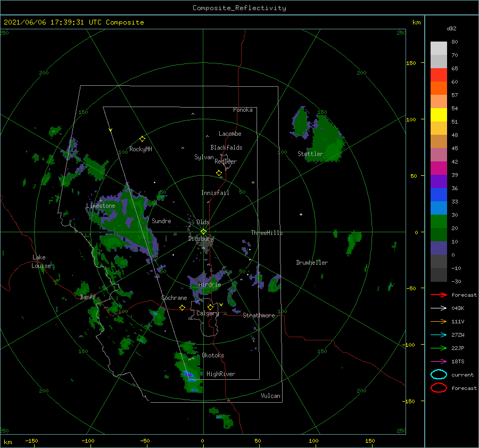Screen dimensions: 479x448
Task: Click the cyan current ellipse icon
Action: tap(439, 374)
